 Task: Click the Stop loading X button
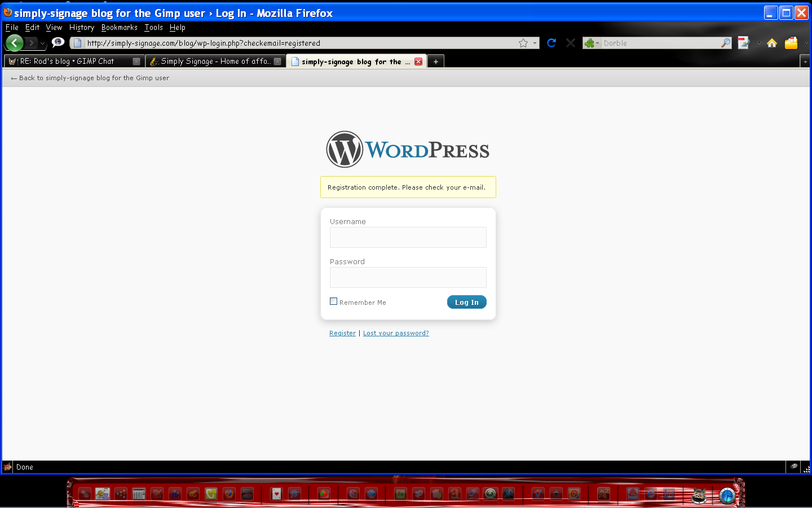[x=571, y=43]
